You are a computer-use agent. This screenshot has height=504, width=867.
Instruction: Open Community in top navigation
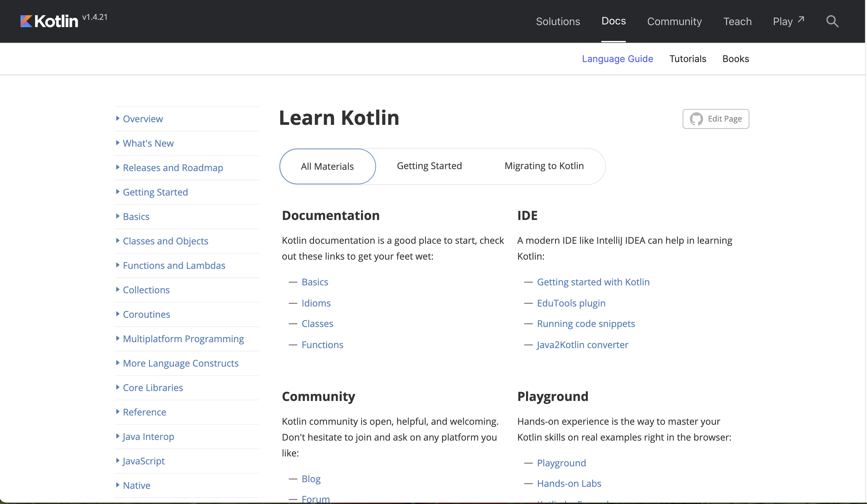tap(674, 21)
